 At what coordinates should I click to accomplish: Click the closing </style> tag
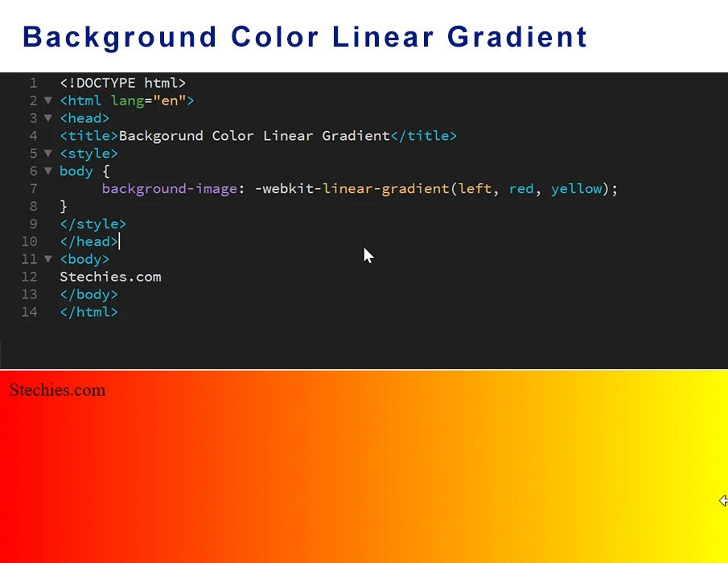[x=93, y=224]
